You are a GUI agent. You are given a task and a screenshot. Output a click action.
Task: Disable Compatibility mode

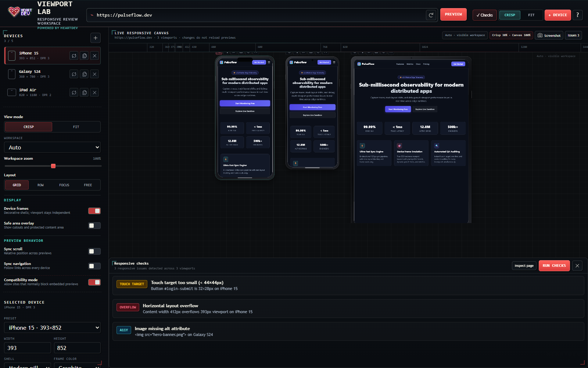pos(94,282)
